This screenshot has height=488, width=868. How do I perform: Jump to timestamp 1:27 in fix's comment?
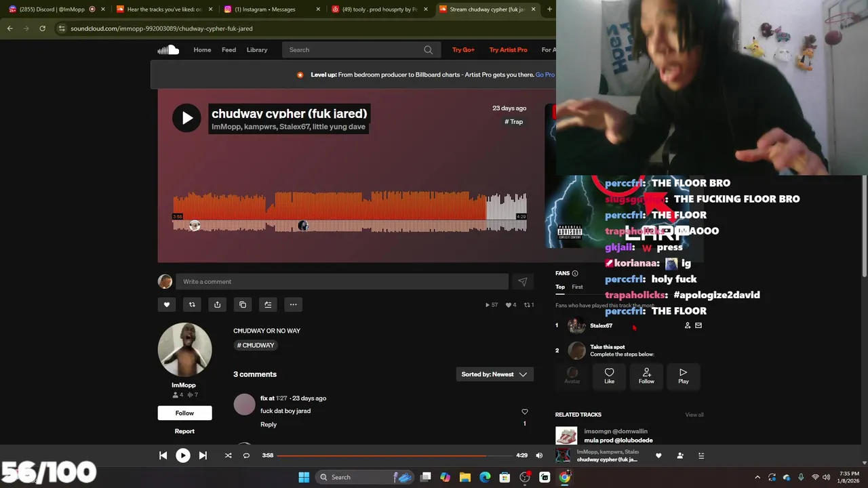click(281, 398)
